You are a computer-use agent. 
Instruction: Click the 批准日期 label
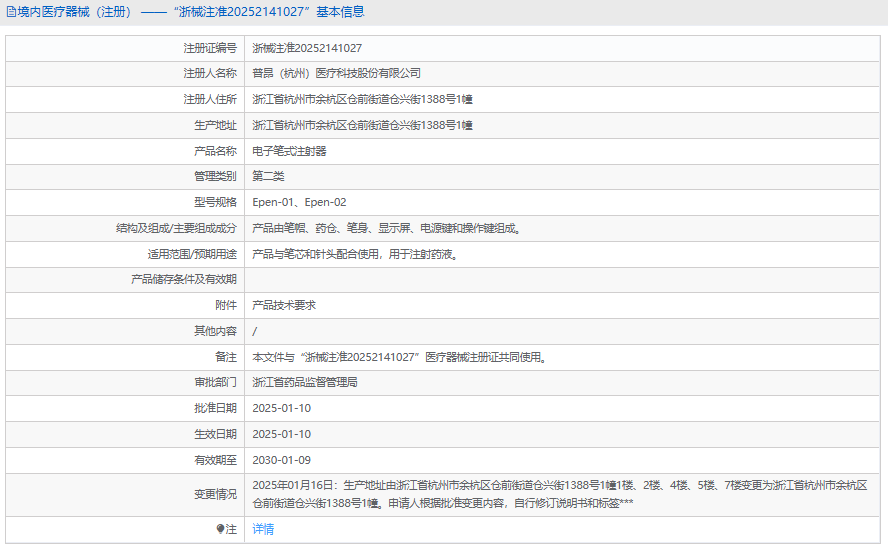coord(215,408)
